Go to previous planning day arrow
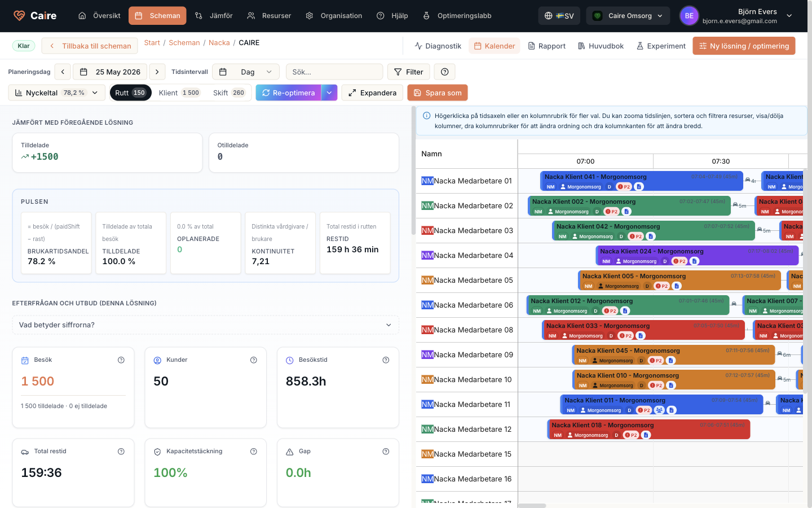The image size is (812, 508). click(63, 72)
